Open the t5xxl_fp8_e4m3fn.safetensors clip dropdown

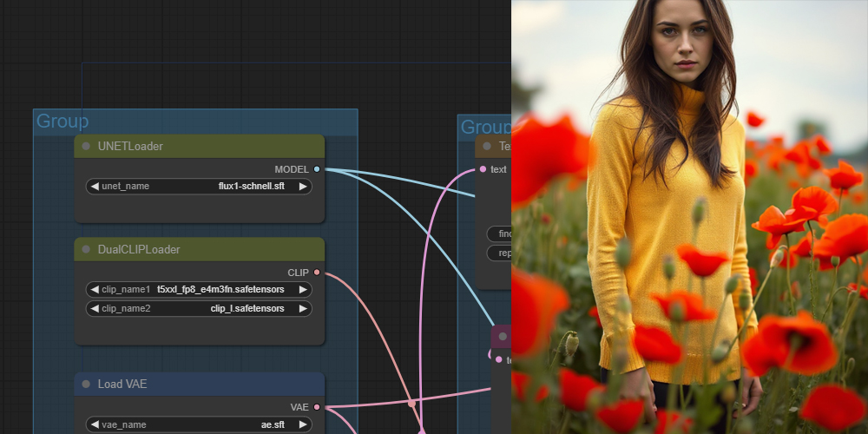[x=199, y=290]
